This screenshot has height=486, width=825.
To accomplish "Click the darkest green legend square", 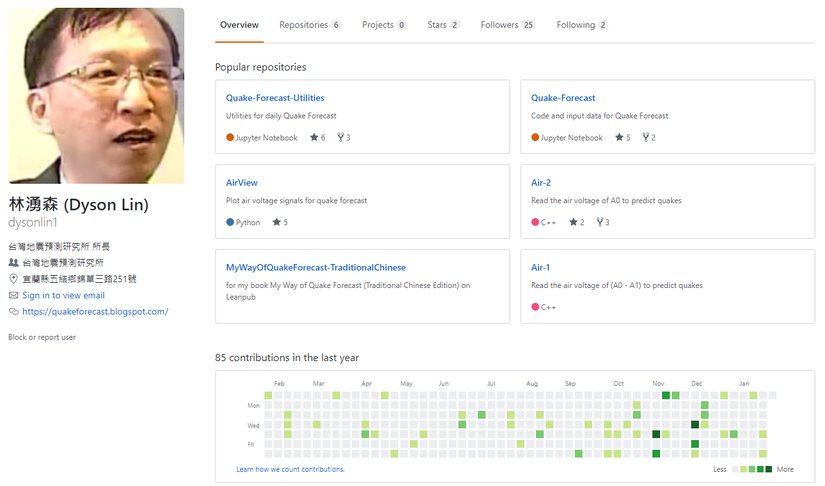I will (x=769, y=469).
